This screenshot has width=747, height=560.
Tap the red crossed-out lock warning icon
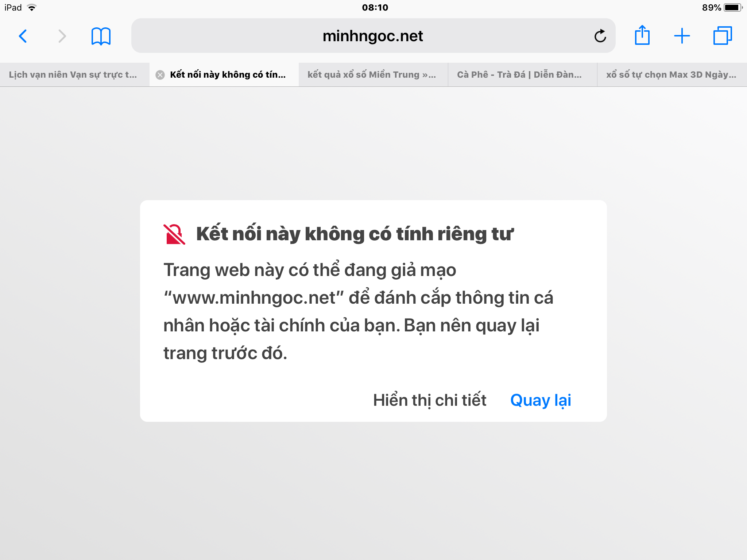174,234
